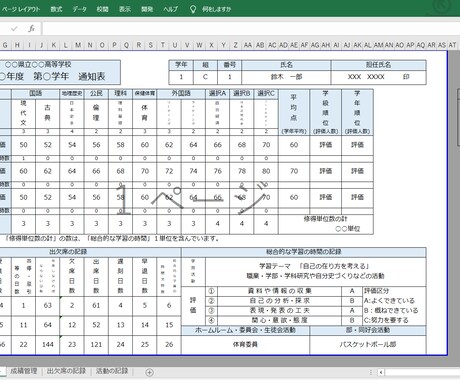The width and height of the screenshot is (460, 380).
Task: Add a new sheet with plus icon
Action: 150,372
